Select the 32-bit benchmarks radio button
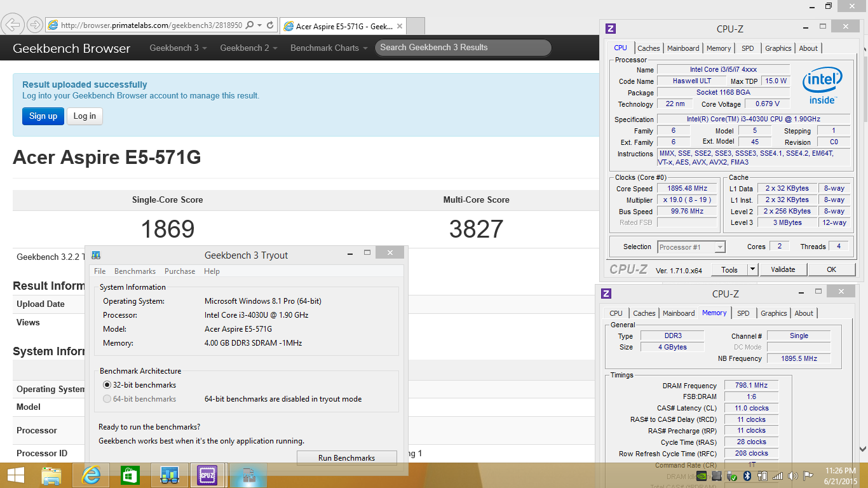868x488 pixels. 107,385
